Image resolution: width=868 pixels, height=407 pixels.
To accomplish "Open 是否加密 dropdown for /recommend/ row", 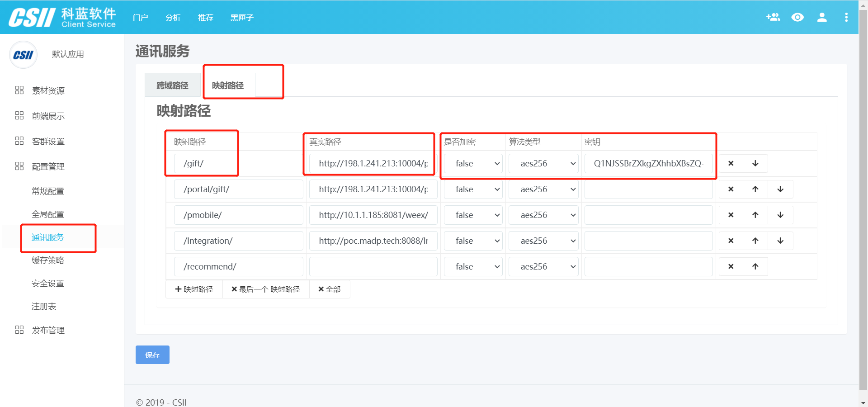I will point(473,266).
